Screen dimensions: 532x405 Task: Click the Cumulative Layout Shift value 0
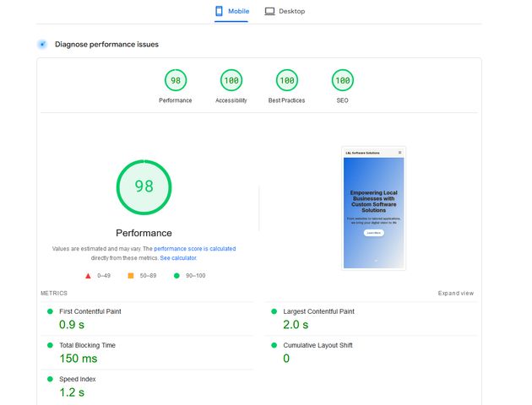point(286,359)
